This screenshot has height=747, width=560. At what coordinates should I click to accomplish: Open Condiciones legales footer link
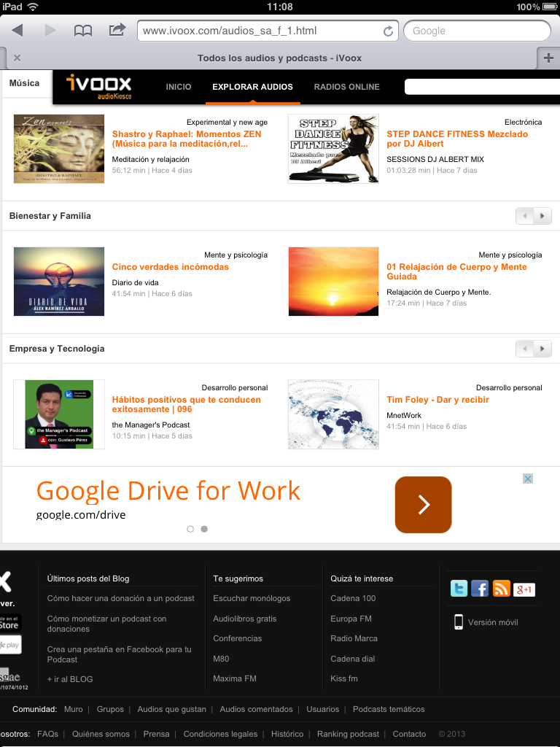pos(220,734)
